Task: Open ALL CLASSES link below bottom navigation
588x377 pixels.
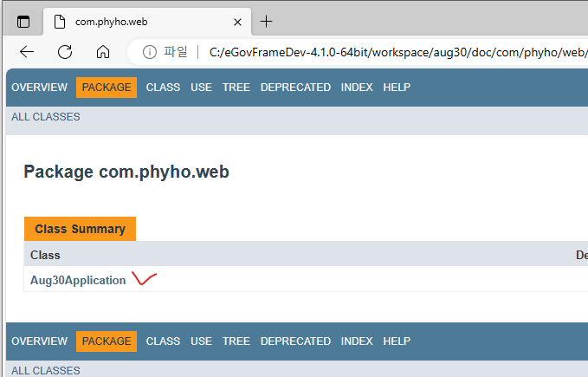Action: (x=46, y=371)
